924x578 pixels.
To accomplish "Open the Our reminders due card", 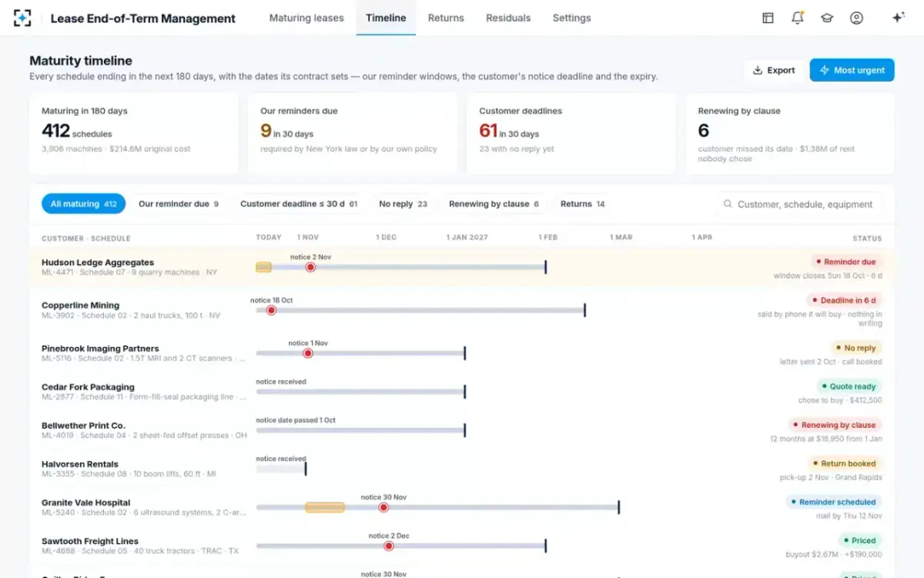I will (x=353, y=134).
